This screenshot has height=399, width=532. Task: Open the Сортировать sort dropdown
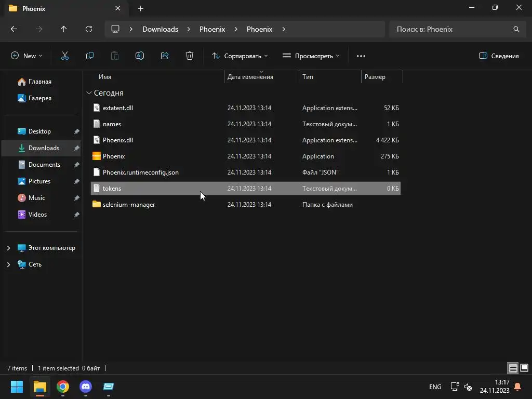click(x=240, y=56)
